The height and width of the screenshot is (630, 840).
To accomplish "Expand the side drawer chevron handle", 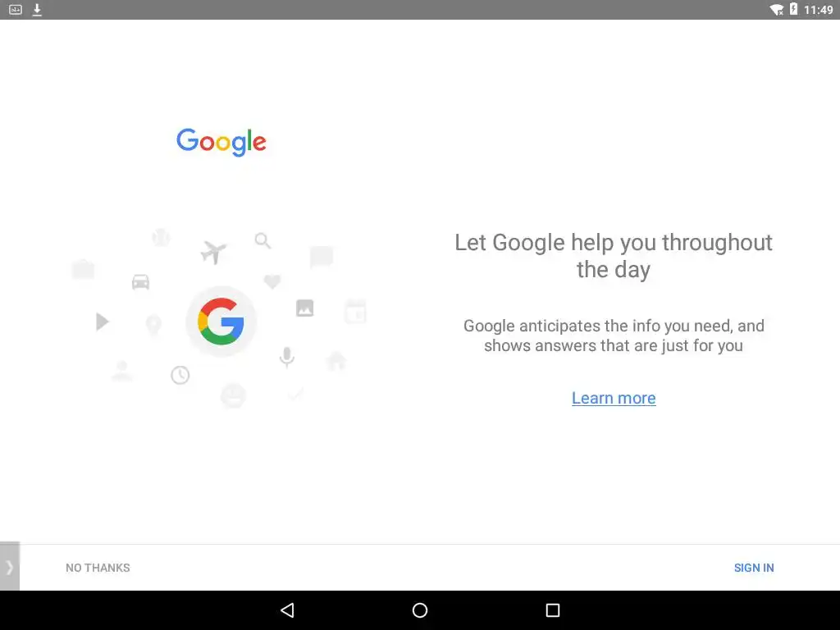I will [x=10, y=567].
